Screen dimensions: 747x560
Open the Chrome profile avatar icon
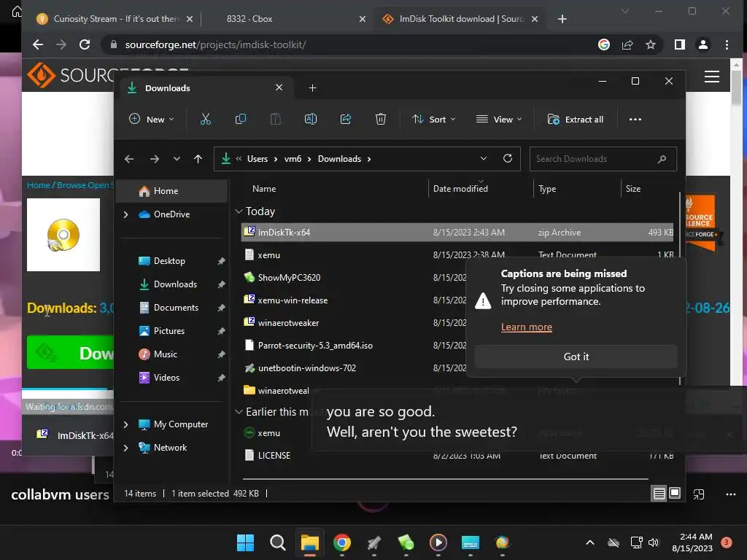[x=703, y=44]
